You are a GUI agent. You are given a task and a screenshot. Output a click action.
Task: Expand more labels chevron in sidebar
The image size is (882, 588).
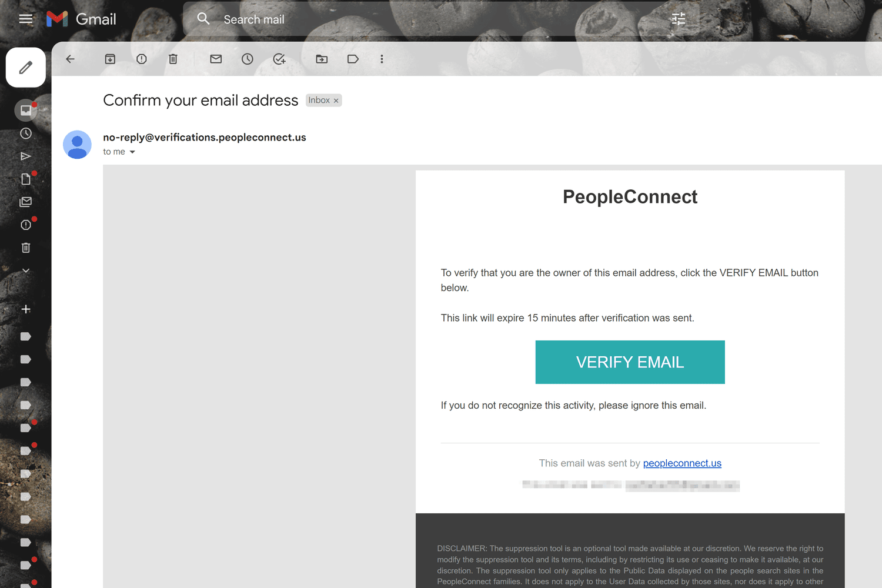(26, 271)
